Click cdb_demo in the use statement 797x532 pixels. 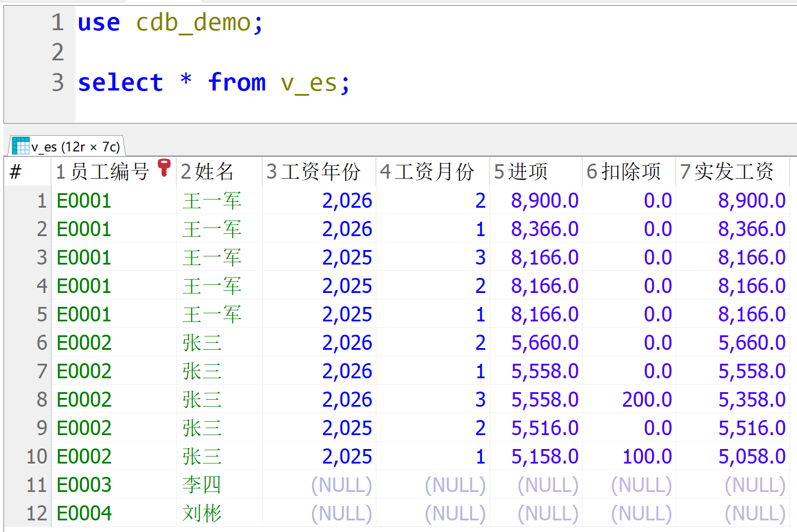(x=193, y=23)
